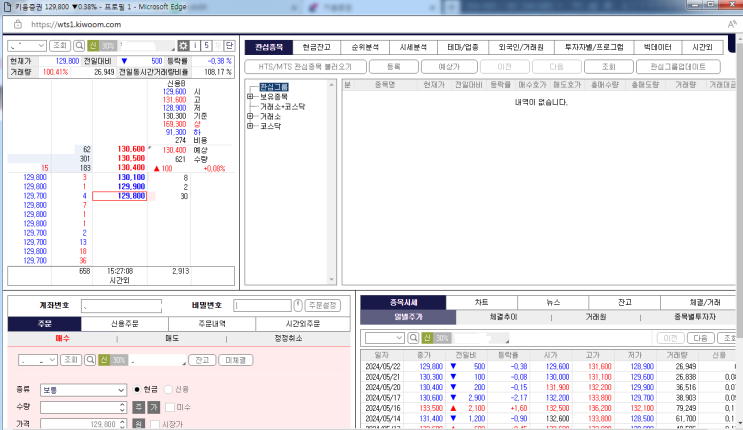Viewport: 743px width, 430px height.
Task: Click the 거래량 column header in daily table
Action: pyautogui.click(x=677, y=355)
